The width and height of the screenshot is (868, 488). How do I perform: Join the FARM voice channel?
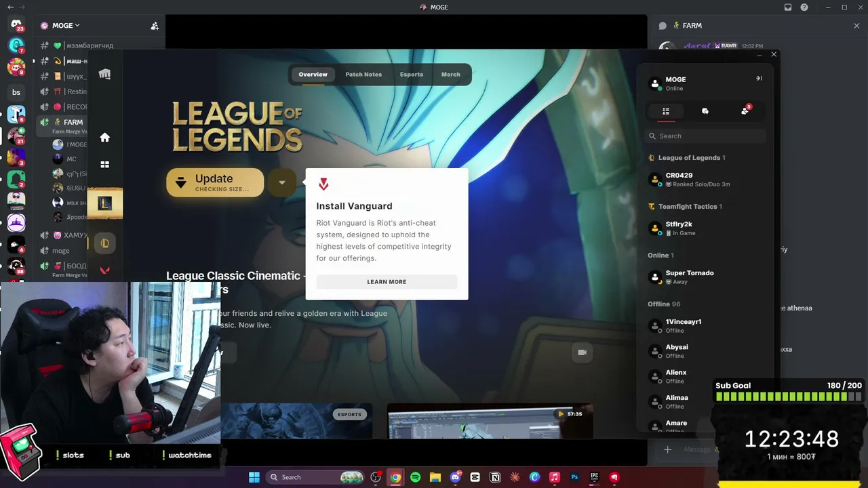tap(73, 122)
